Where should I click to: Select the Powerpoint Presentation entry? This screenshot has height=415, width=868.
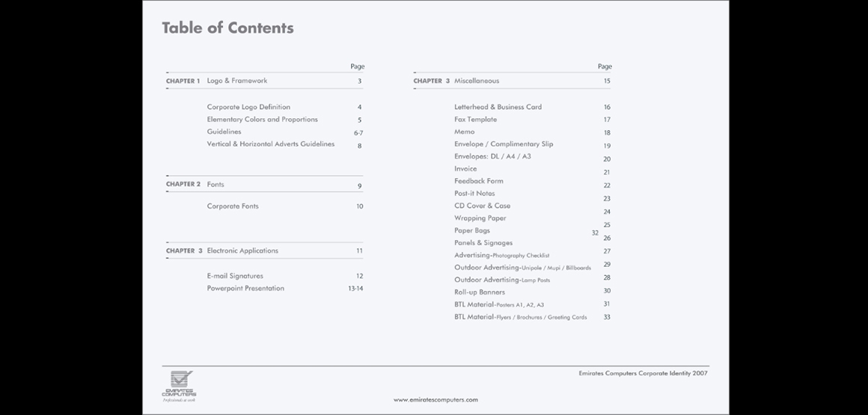click(x=245, y=289)
